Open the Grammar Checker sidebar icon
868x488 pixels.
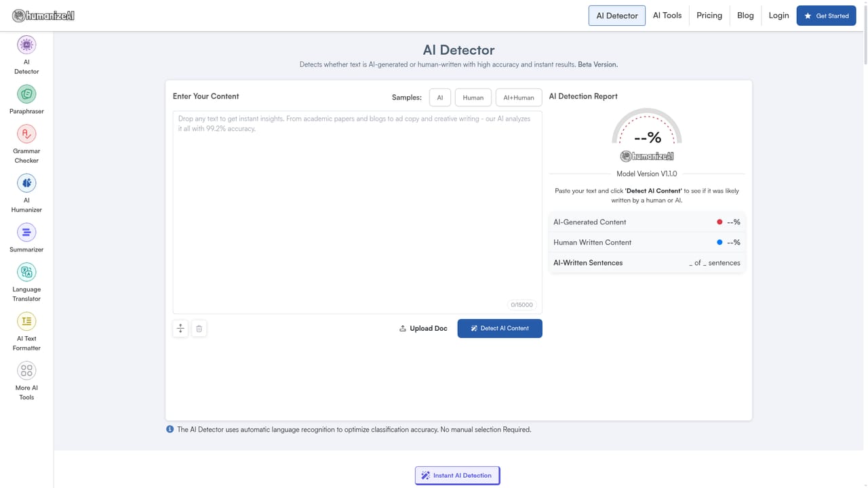pos(26,134)
